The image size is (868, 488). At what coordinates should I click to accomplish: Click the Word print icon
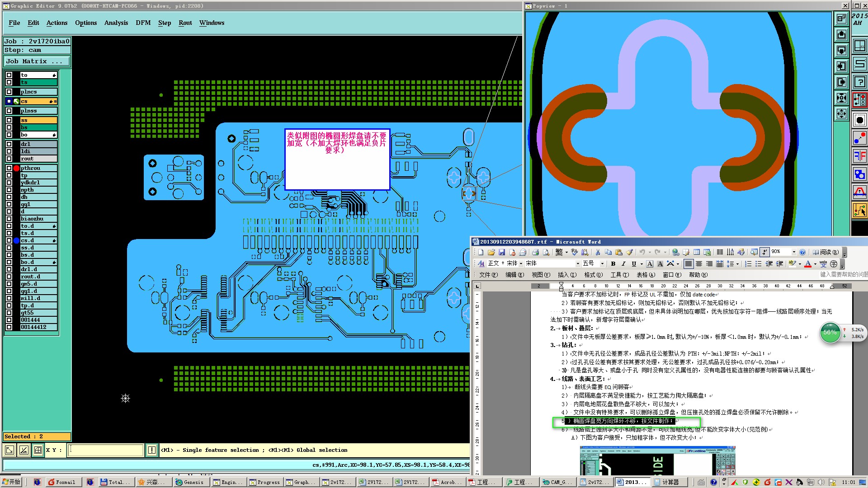[535, 252]
